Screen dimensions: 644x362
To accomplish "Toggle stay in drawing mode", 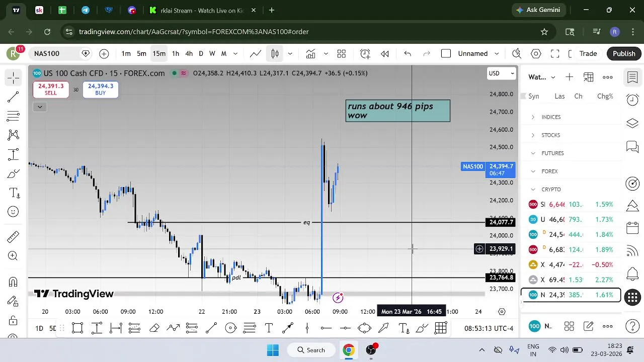I will click(14, 301).
